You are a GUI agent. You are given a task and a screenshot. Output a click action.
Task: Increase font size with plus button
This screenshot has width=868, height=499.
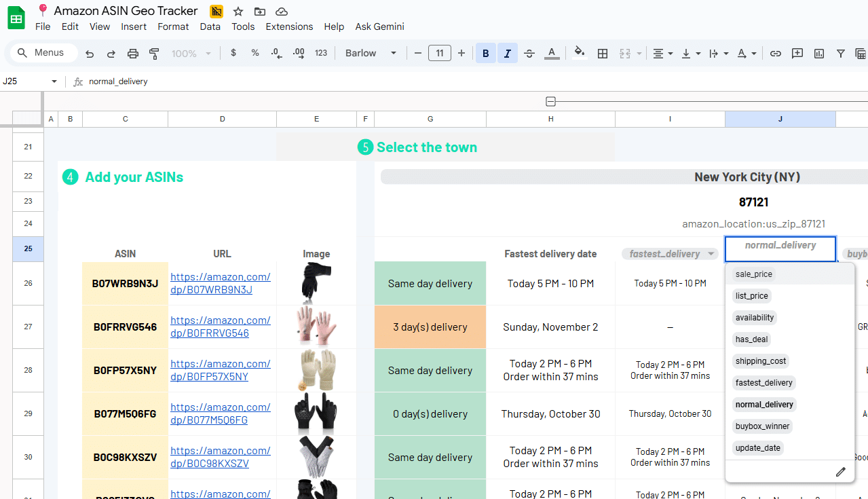461,53
